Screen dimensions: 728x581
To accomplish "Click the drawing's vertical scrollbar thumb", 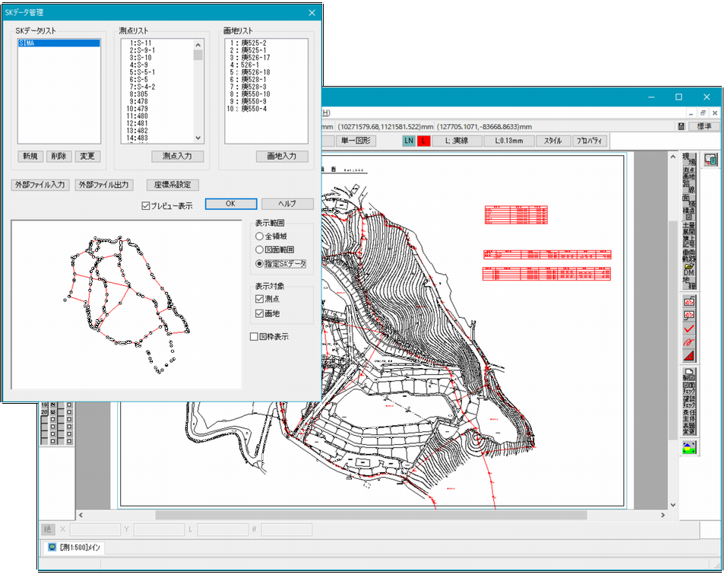I will point(673,330).
